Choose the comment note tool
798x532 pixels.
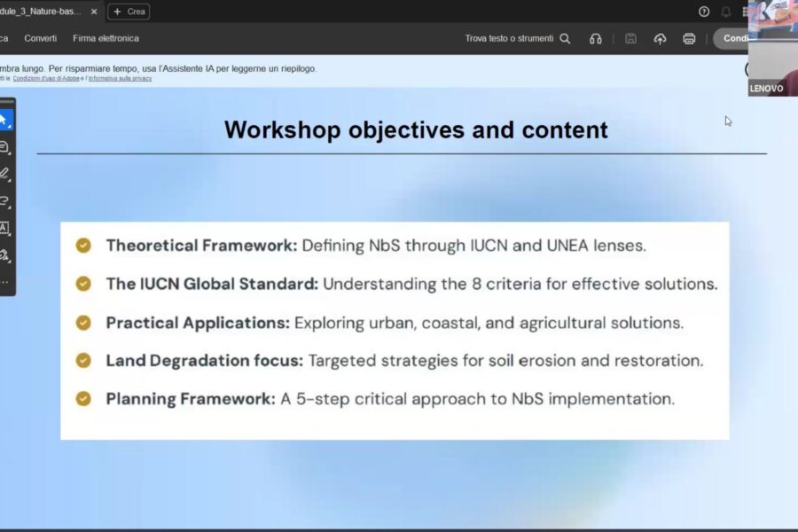coord(4,147)
